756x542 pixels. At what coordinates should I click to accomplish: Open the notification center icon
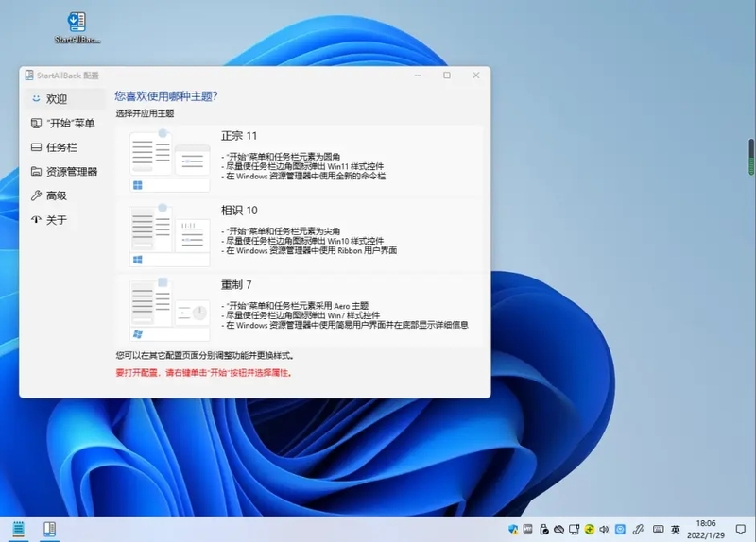pos(740,529)
